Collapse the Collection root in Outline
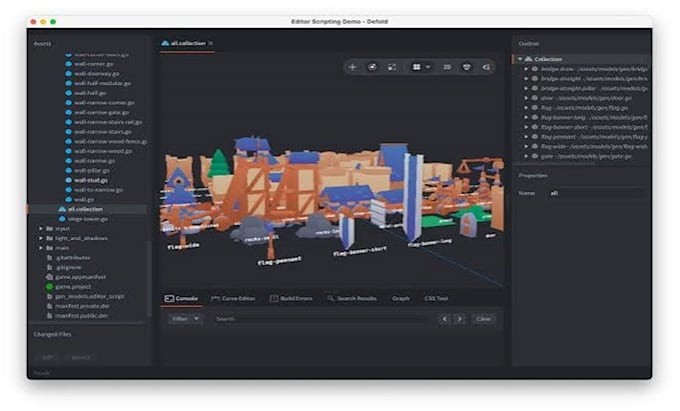680x411 pixels. click(x=520, y=59)
